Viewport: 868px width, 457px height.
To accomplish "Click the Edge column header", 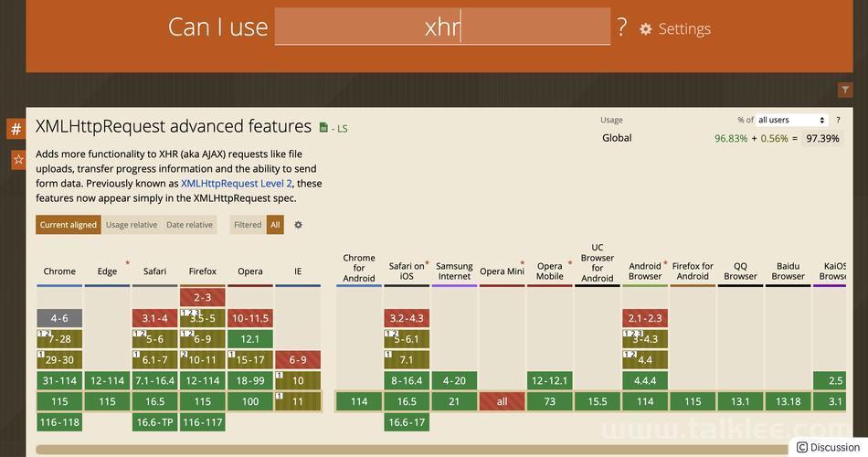I will (x=107, y=271).
